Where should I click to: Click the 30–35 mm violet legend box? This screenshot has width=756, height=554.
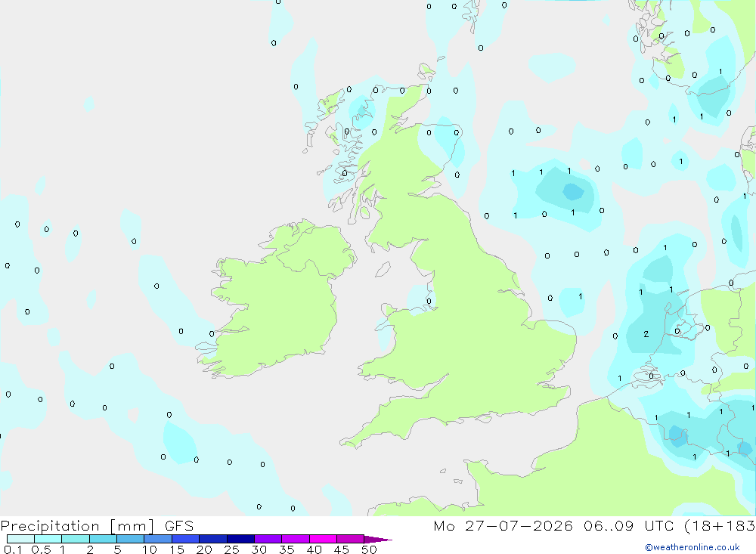tap(268, 539)
